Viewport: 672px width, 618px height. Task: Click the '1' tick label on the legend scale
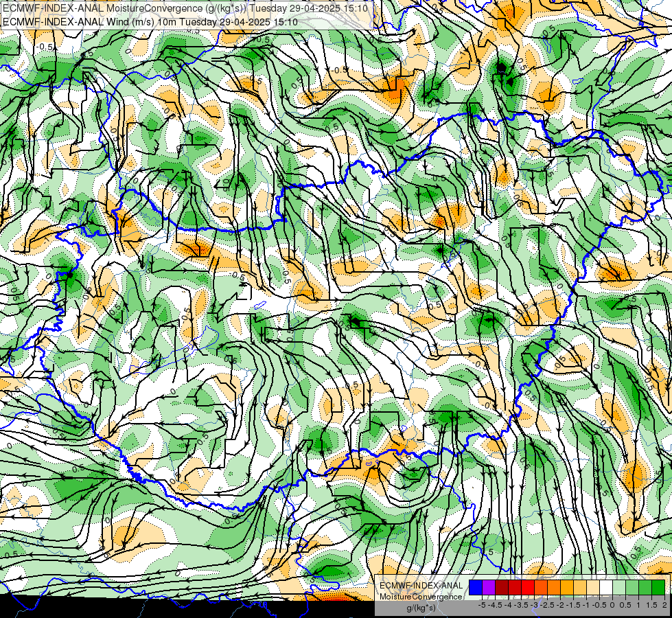point(638,605)
